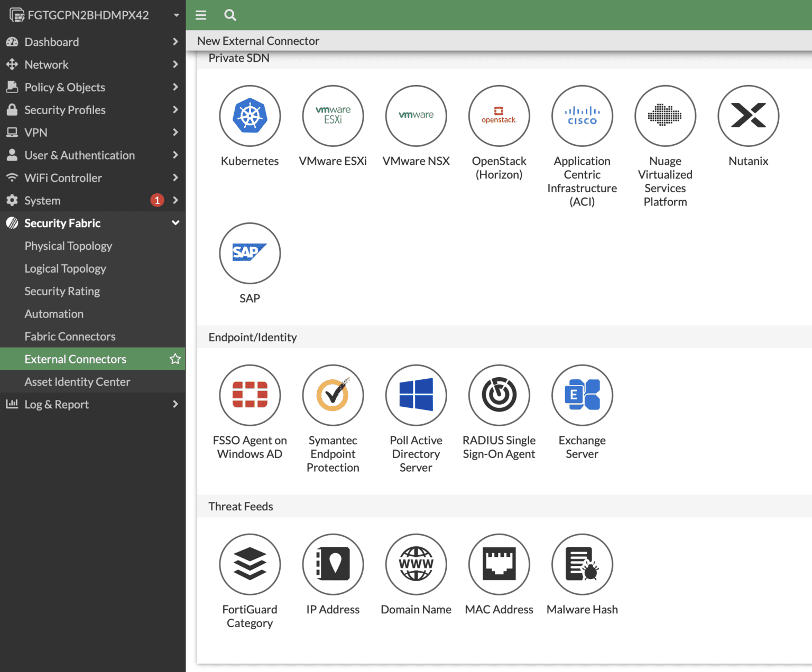Open the Malware Hash threat feed

(582, 564)
